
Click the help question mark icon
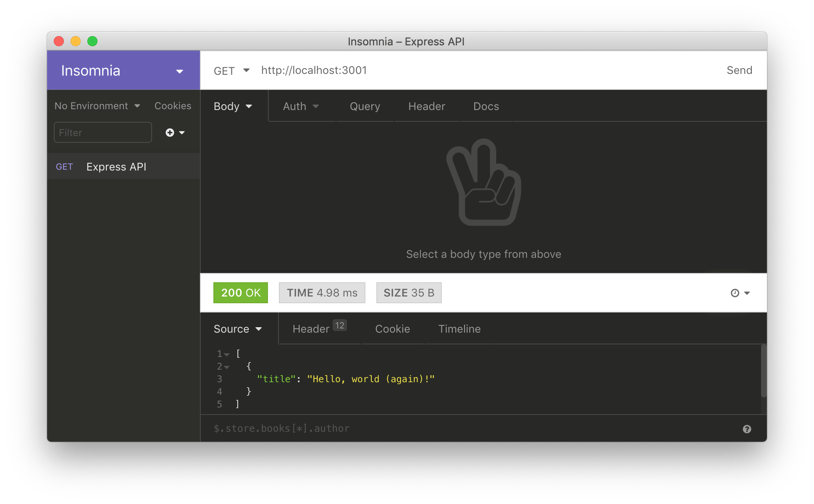pyautogui.click(x=746, y=429)
